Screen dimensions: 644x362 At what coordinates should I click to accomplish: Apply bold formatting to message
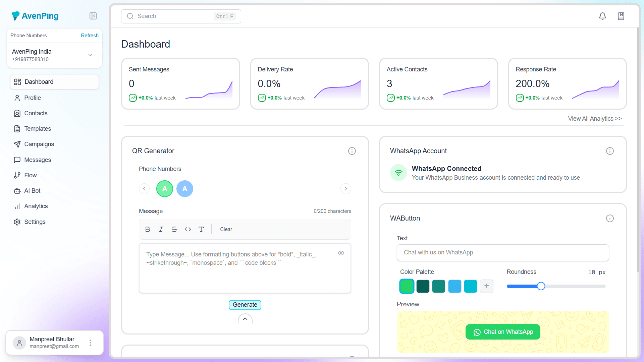tap(148, 229)
